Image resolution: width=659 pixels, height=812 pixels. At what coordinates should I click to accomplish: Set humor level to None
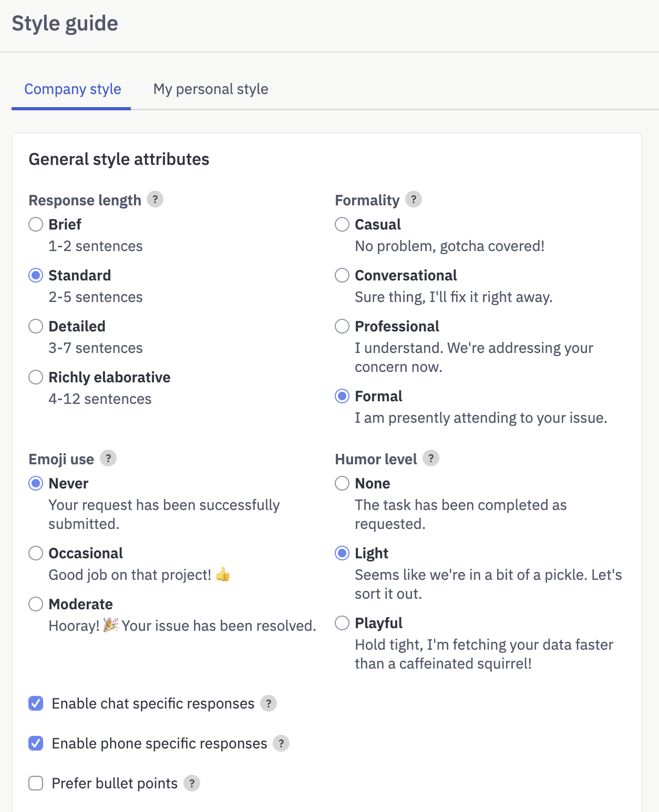click(342, 483)
